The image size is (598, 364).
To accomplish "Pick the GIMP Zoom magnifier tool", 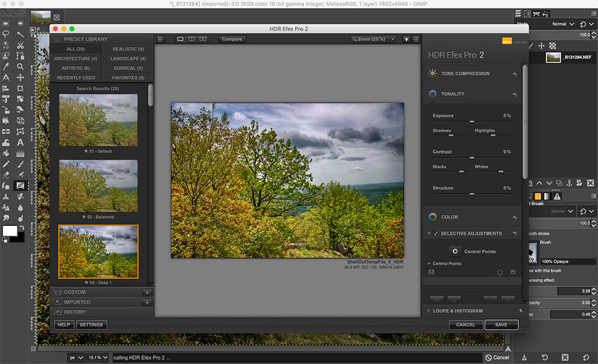I will (x=20, y=66).
